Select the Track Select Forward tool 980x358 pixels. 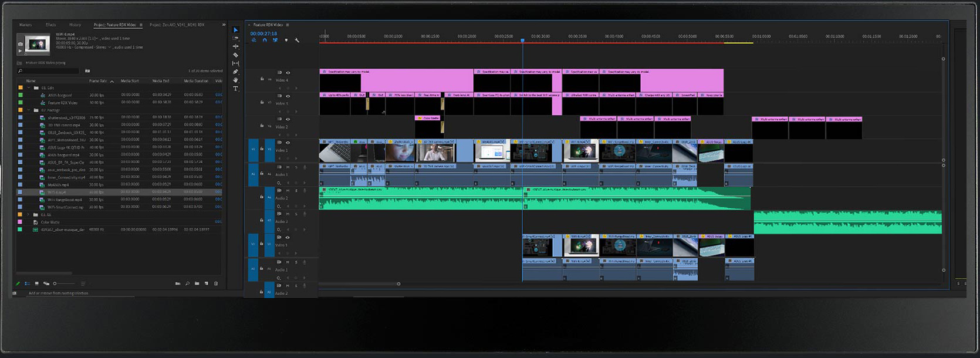click(235, 38)
